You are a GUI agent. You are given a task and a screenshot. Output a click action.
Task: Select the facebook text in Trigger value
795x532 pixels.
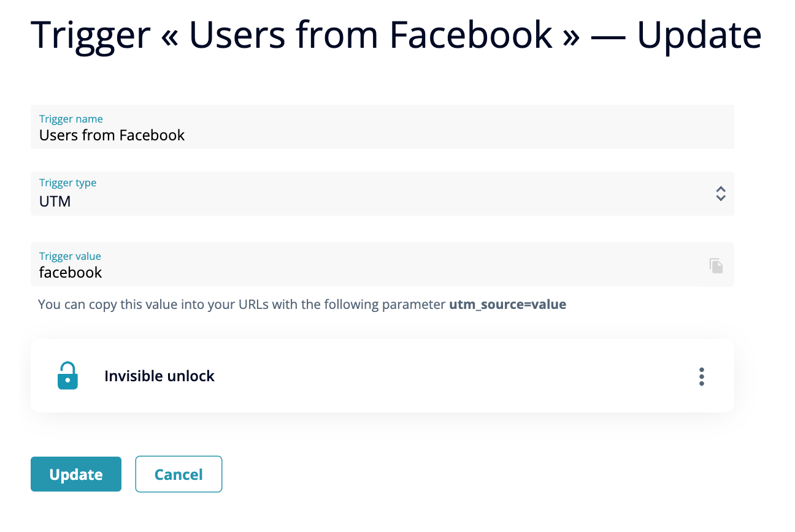coord(71,272)
